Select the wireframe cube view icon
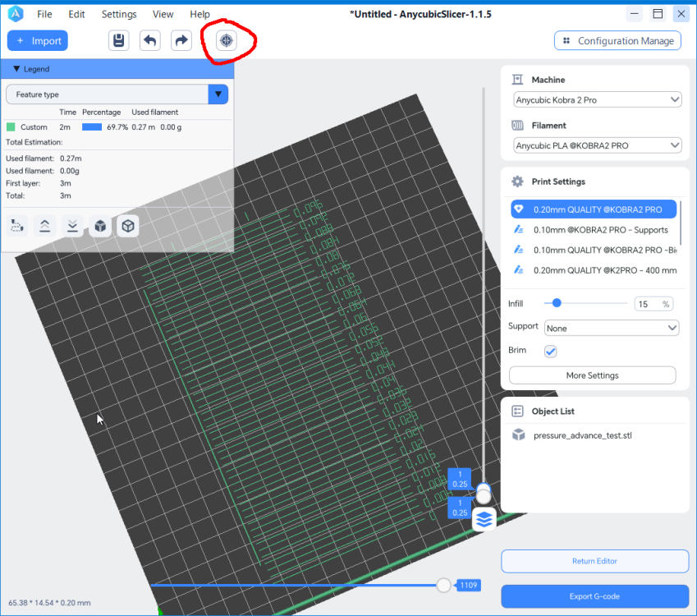This screenshot has width=697, height=616. [x=128, y=226]
